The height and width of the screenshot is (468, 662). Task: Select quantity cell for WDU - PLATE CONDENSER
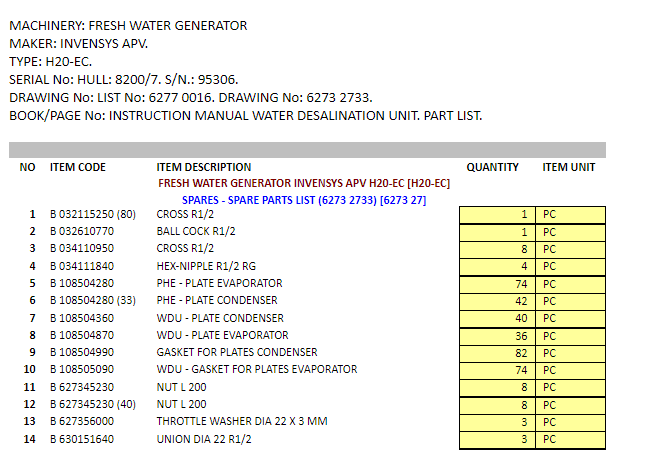tap(497, 318)
